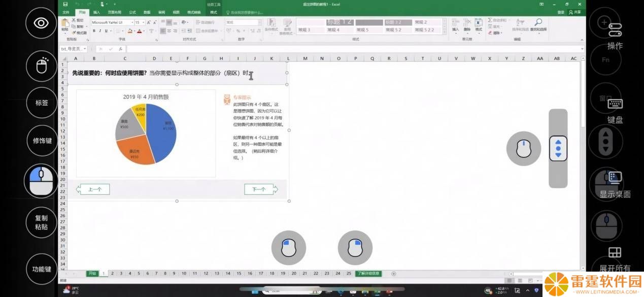The height and width of the screenshot is (297, 644).
Task: Click the add new sheet plus icon
Action: 393,274
